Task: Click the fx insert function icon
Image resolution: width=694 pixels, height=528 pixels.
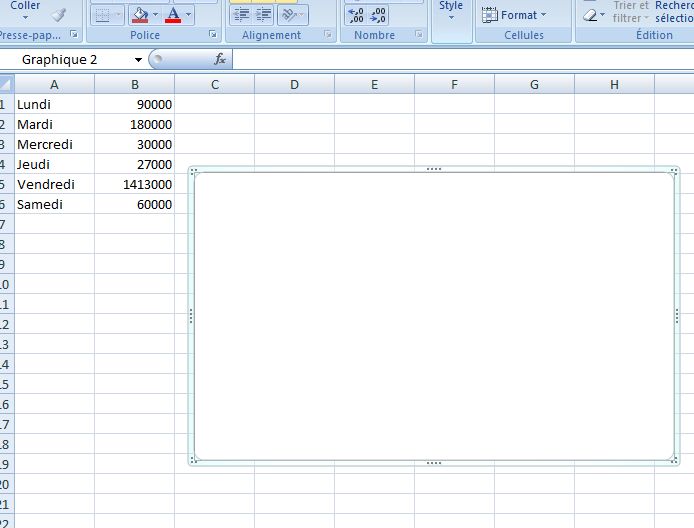Action: 220,60
